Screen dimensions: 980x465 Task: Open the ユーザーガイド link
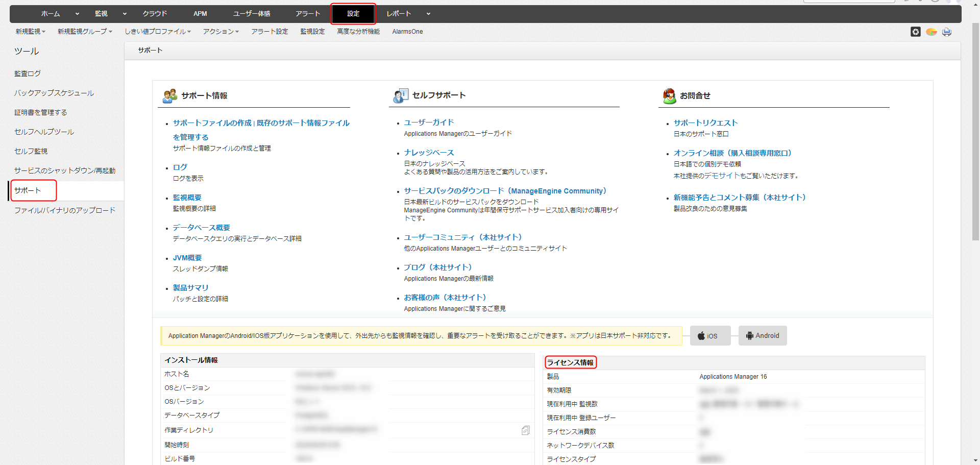click(429, 123)
